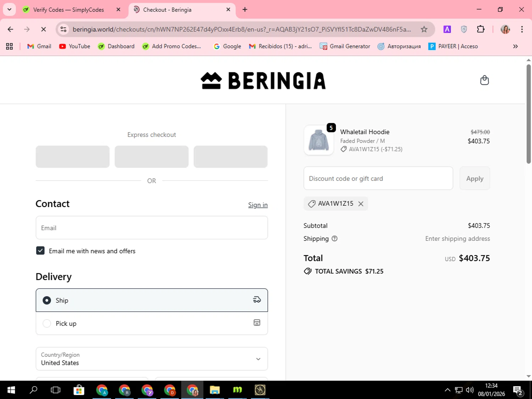The height and width of the screenshot is (399, 532).
Task: Open the Add Promo Codes bookmark
Action: [x=172, y=46]
